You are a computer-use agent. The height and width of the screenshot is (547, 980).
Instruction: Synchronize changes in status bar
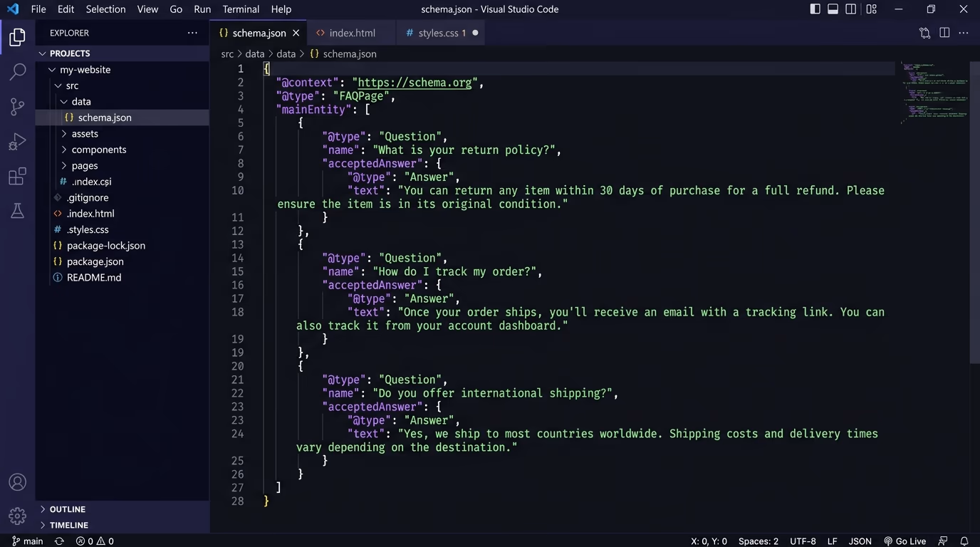tap(60, 541)
